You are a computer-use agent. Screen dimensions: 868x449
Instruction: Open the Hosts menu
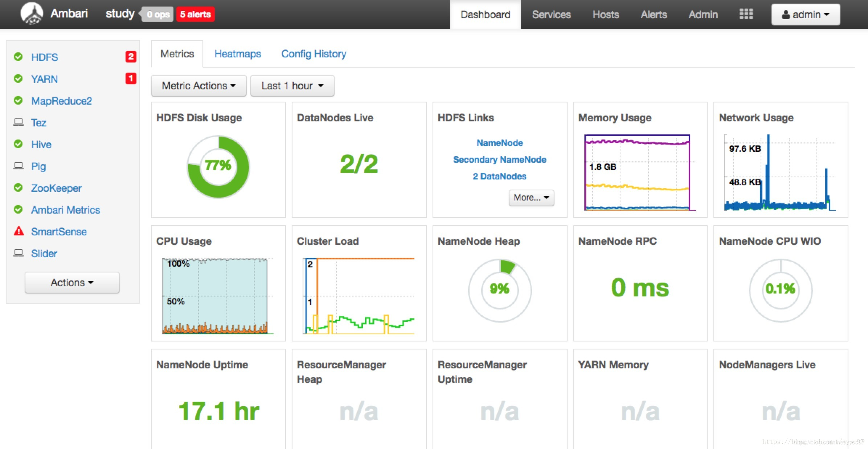(x=606, y=15)
